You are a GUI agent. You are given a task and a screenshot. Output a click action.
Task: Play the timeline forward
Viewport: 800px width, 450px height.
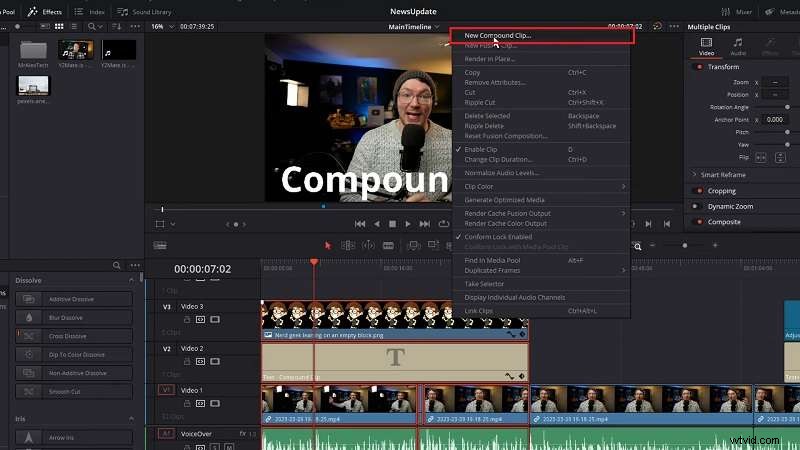[x=408, y=223]
